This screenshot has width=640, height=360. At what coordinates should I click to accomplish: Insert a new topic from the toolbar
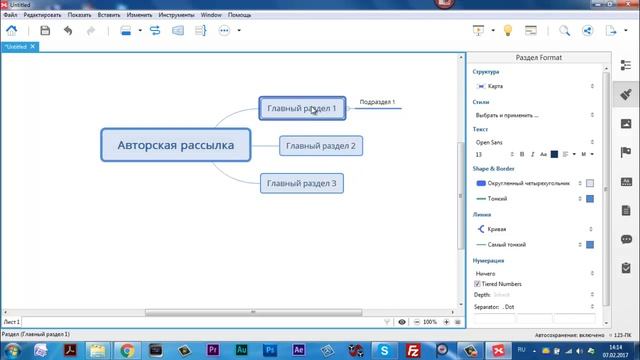pos(126,31)
